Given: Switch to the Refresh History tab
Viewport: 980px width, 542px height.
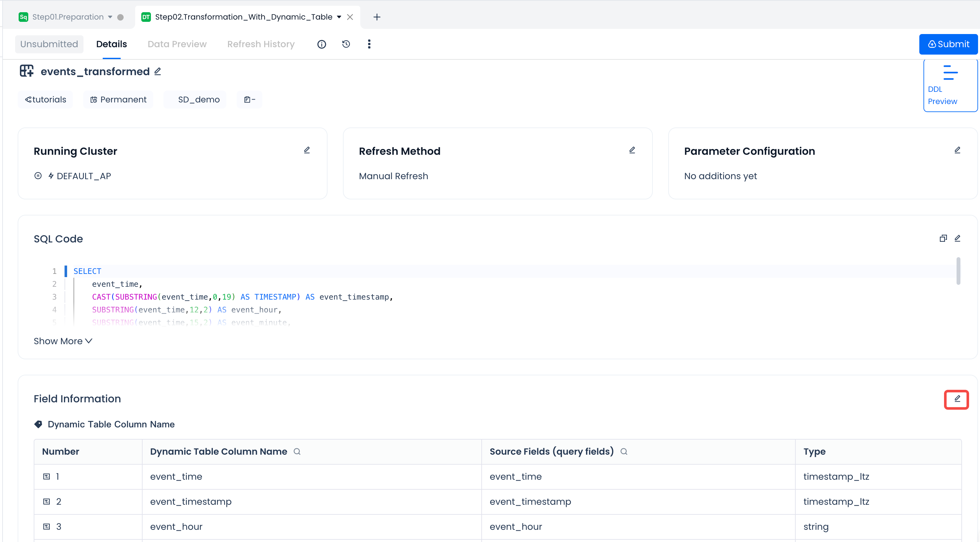Looking at the screenshot, I should click(x=261, y=44).
